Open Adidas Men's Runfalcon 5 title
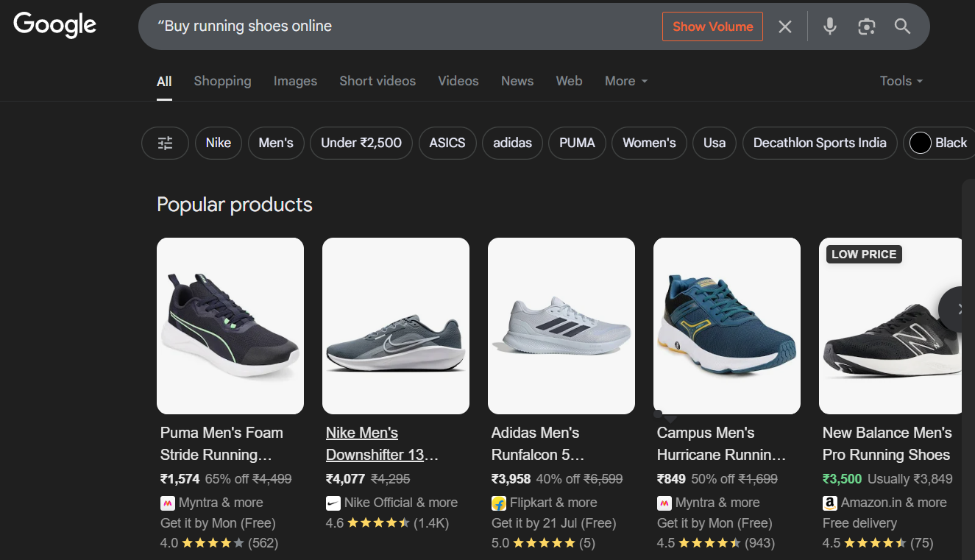 (x=538, y=444)
